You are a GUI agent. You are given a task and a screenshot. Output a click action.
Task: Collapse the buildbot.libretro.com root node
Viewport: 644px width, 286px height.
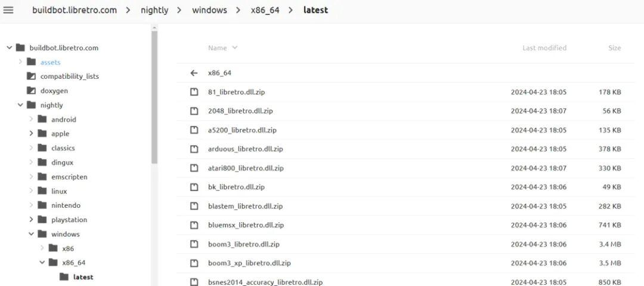tap(9, 48)
